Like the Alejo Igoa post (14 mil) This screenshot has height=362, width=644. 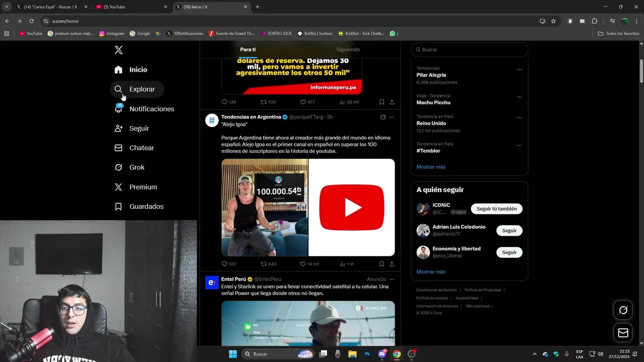[309, 264]
